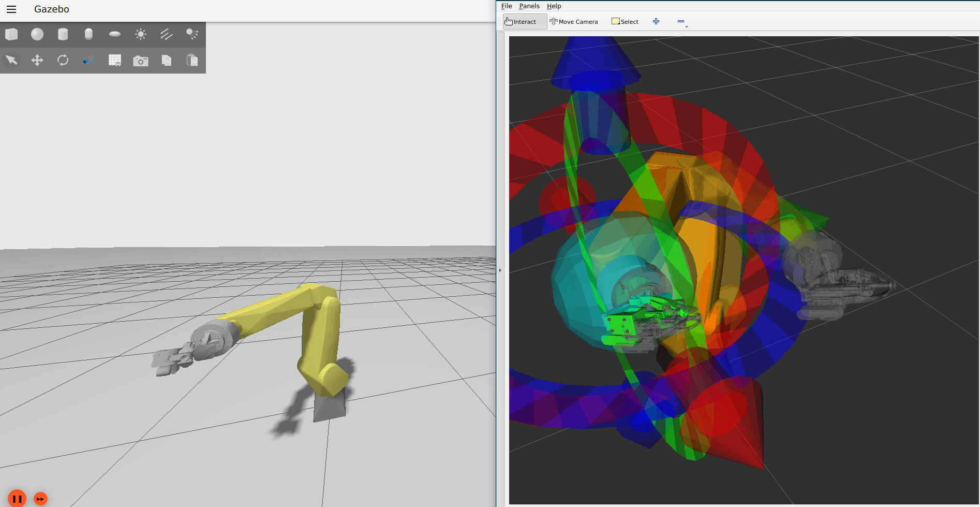The image size is (980, 507).
Task: Insert a box shape into the world
Action: [x=11, y=34]
